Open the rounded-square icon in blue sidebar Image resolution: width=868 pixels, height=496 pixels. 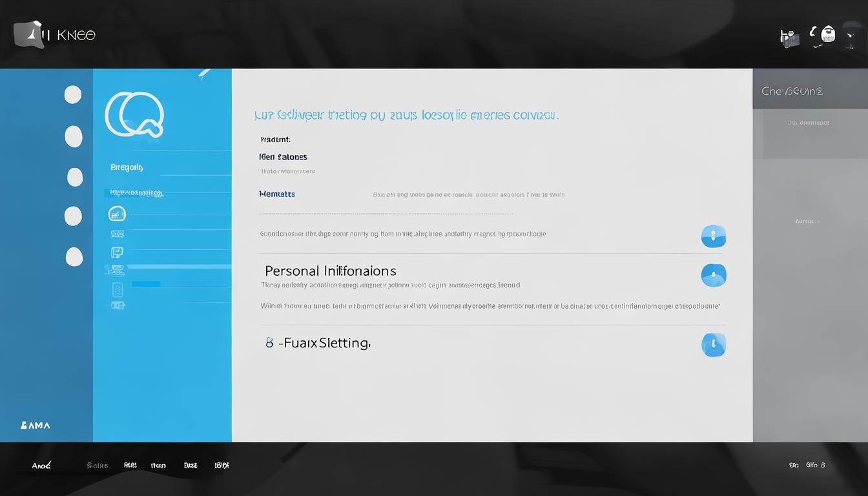pyautogui.click(x=117, y=214)
